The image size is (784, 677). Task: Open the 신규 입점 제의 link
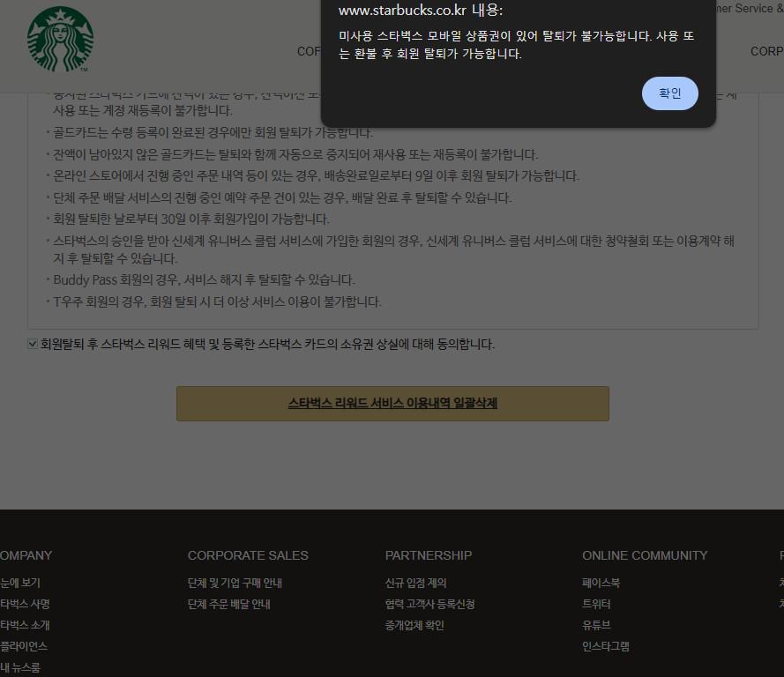415,583
